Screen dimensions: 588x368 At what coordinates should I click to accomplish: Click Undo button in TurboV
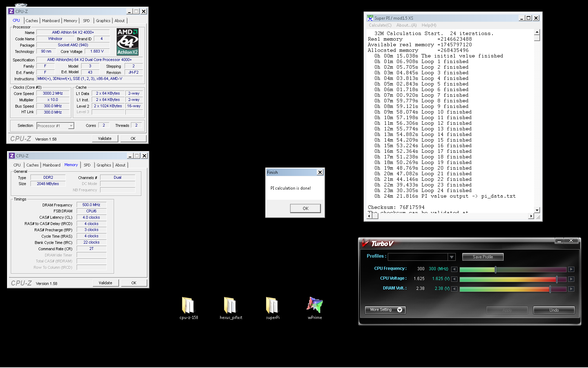[x=554, y=310]
